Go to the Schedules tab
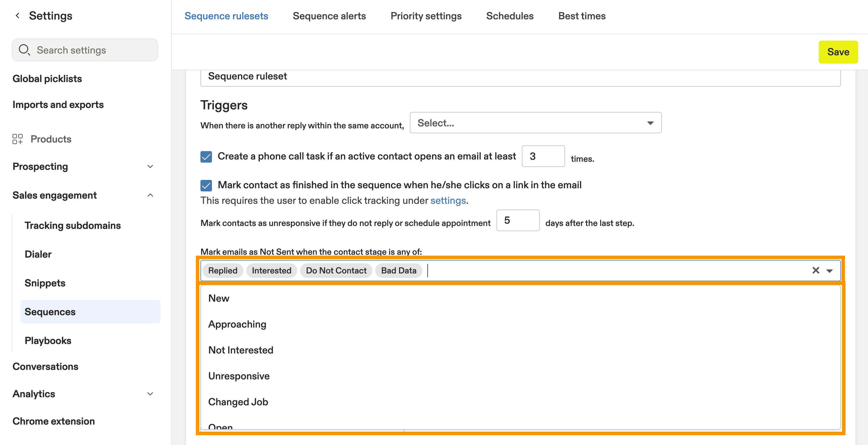This screenshot has height=445, width=868. 509,16
